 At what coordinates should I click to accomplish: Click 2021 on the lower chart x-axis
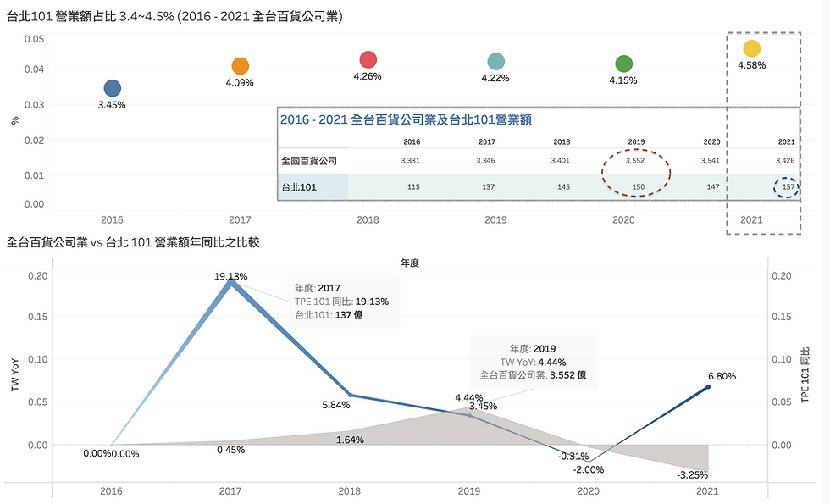[708, 491]
